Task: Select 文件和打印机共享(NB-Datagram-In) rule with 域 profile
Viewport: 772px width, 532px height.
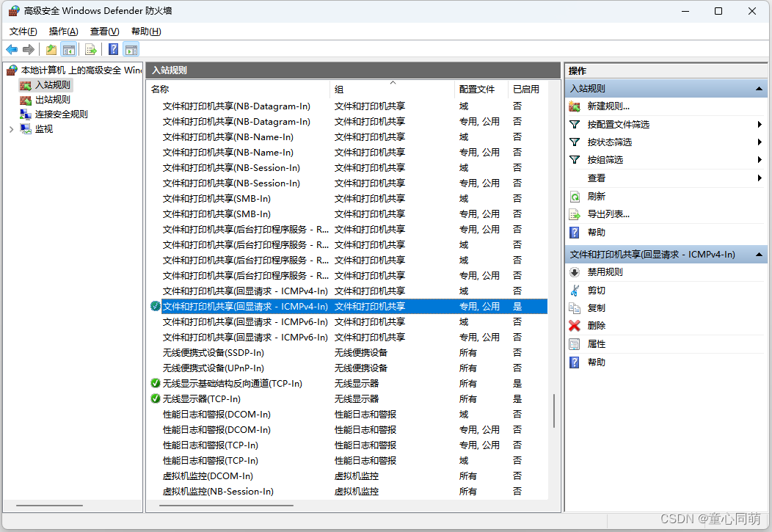Action: tap(347, 106)
